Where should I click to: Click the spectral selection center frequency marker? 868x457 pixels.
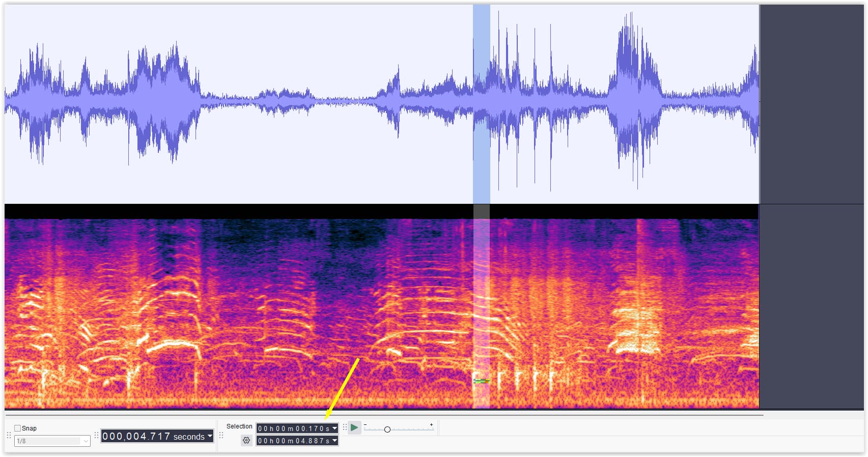click(x=481, y=381)
